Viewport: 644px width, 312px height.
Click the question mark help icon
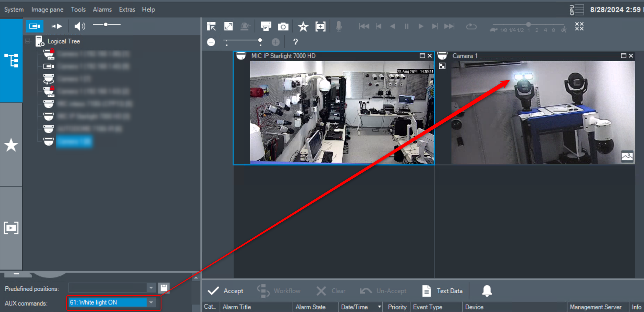[295, 42]
